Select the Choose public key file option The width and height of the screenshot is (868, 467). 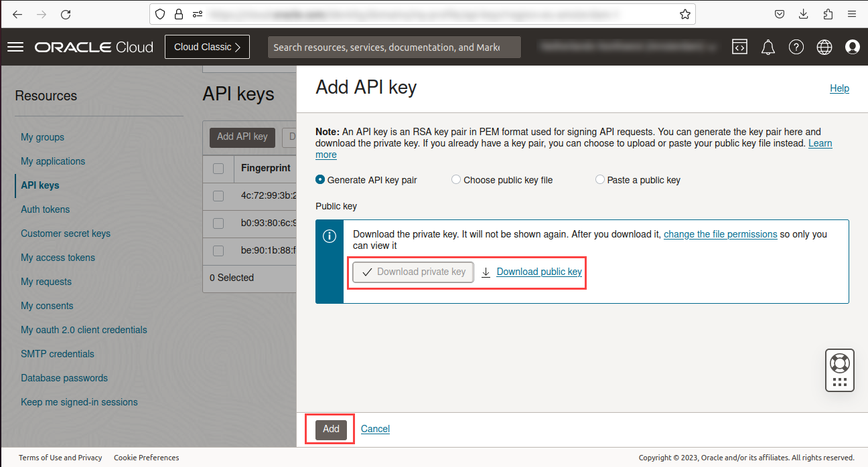[x=456, y=179]
